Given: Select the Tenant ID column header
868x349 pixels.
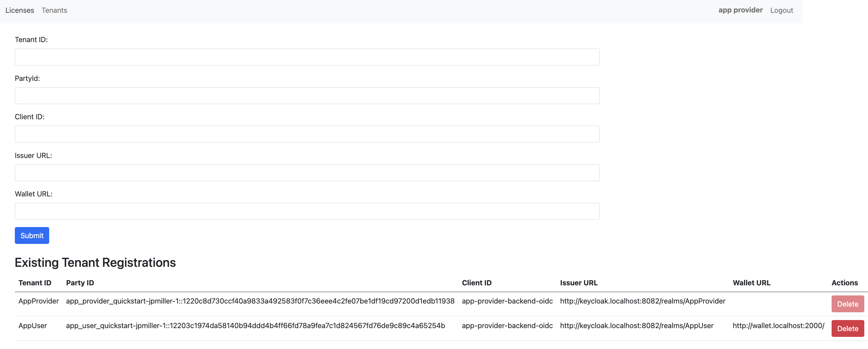Looking at the screenshot, I should (35, 283).
